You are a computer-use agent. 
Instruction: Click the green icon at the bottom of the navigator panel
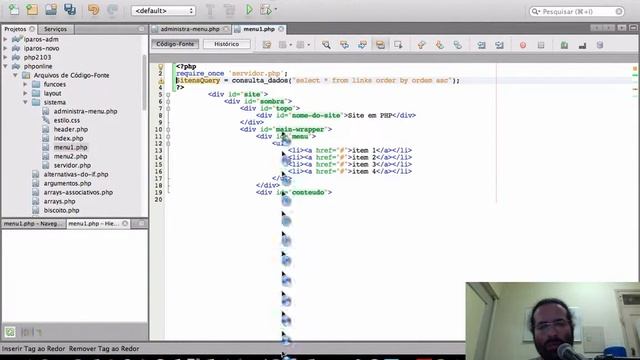pyautogui.click(x=10, y=332)
